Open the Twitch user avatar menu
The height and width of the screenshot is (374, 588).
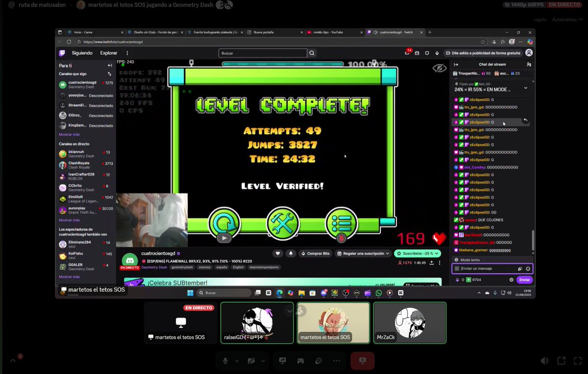(x=529, y=53)
